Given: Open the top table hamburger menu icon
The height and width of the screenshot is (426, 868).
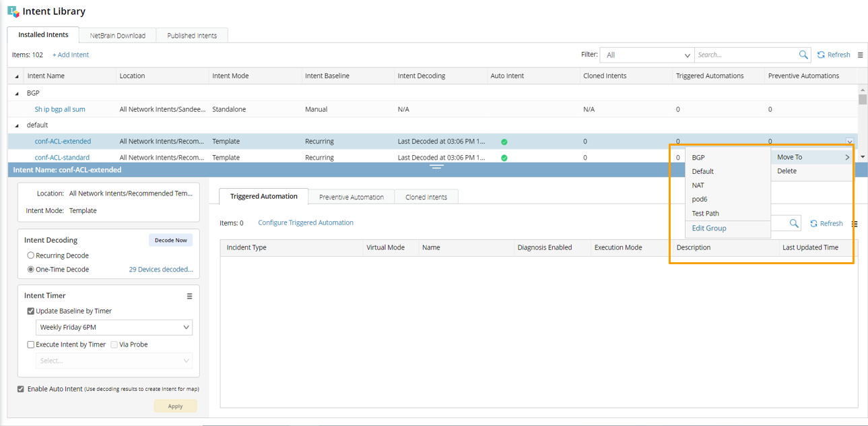Looking at the screenshot, I should (861, 55).
